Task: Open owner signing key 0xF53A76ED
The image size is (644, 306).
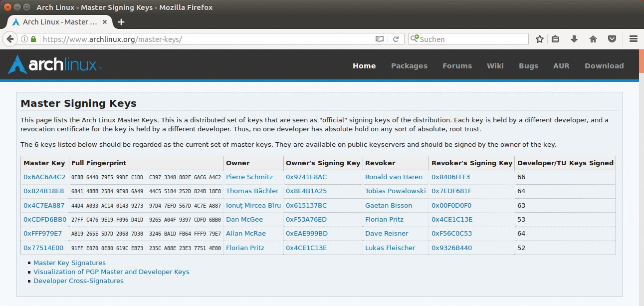Action: click(306, 220)
